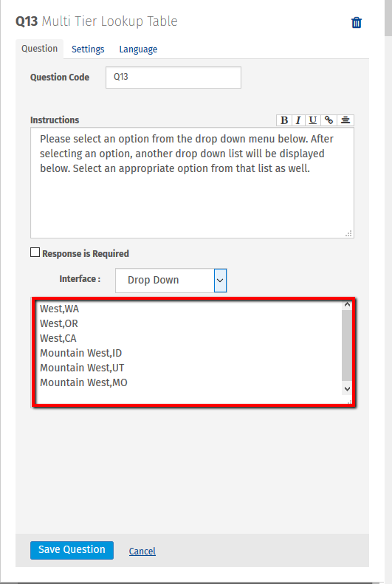Cancel editing the question
Viewport: 392px width, 584px height.
[142, 551]
